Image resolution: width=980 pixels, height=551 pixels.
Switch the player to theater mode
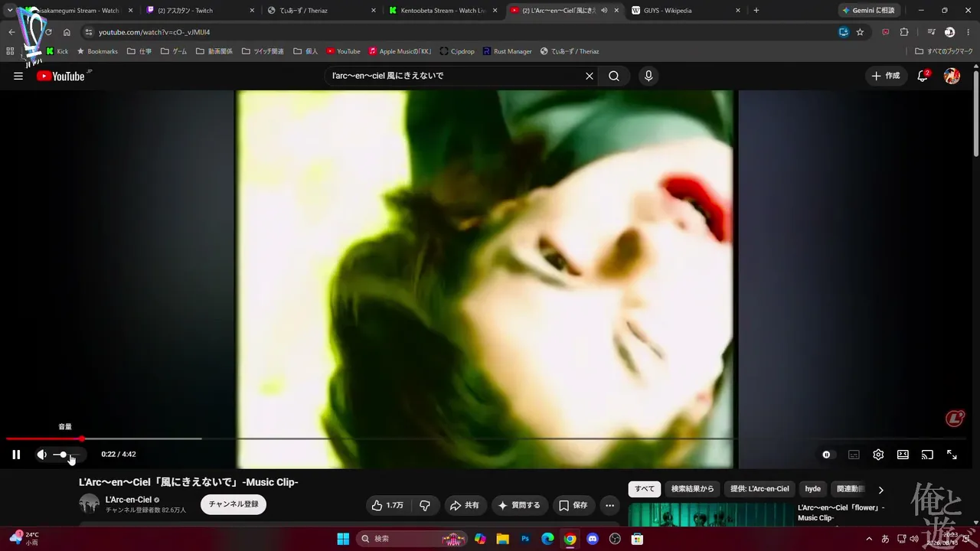point(903,455)
